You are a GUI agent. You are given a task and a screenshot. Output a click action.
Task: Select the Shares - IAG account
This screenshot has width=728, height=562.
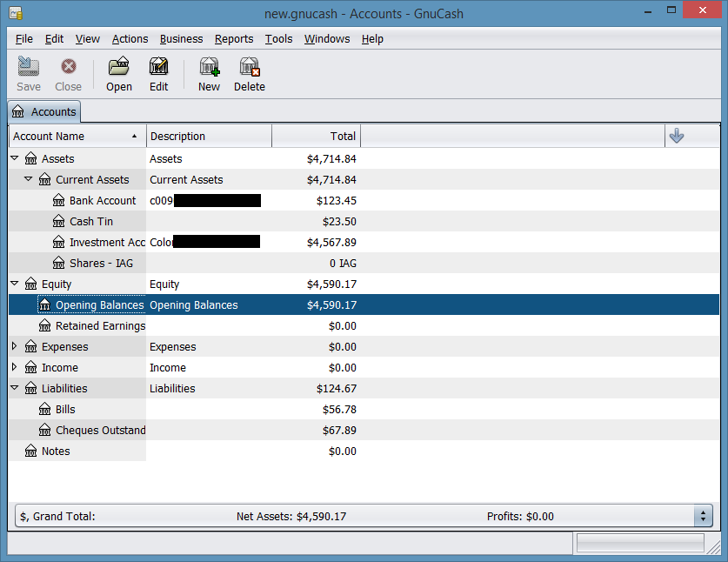pos(364,264)
